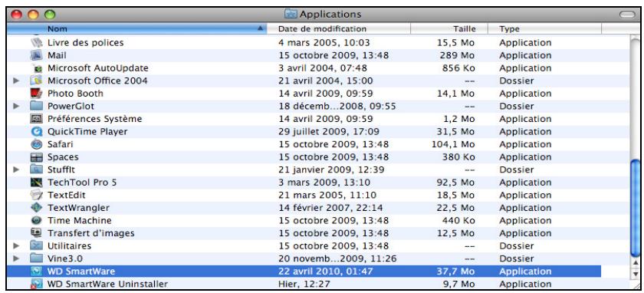Select the TextWrangler icon
Image resolution: width=644 pixels, height=293 pixels.
(x=37, y=208)
